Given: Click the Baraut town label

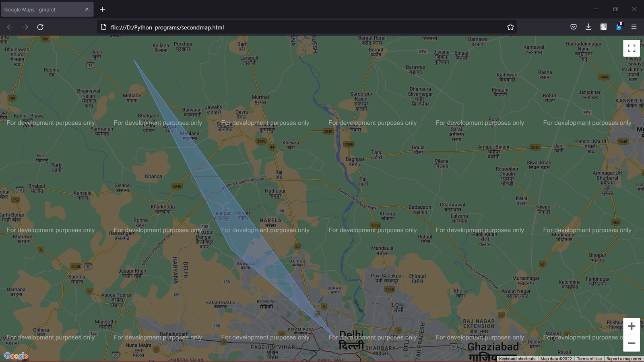Looking at the screenshot, I should click(376, 52).
